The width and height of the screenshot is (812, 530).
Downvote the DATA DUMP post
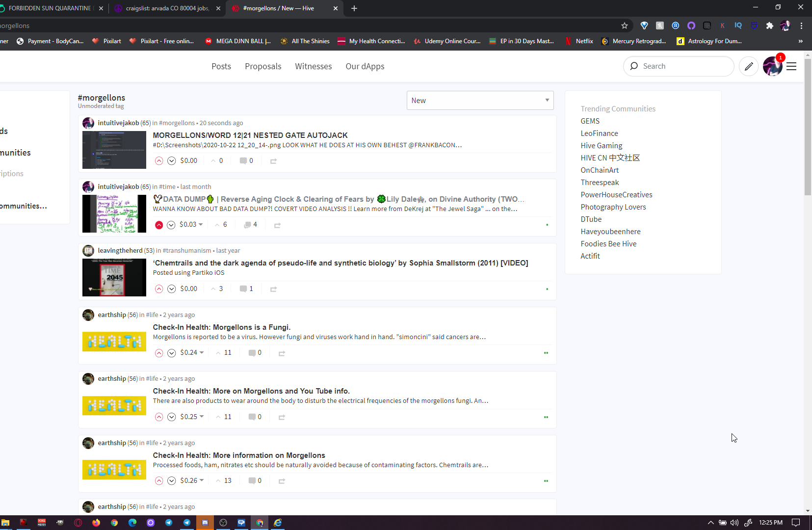tap(171, 225)
